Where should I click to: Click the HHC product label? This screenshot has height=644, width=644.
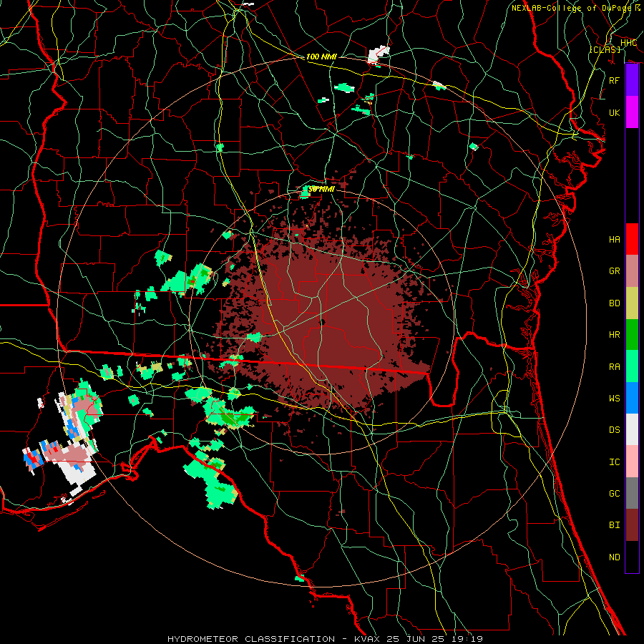628,43
